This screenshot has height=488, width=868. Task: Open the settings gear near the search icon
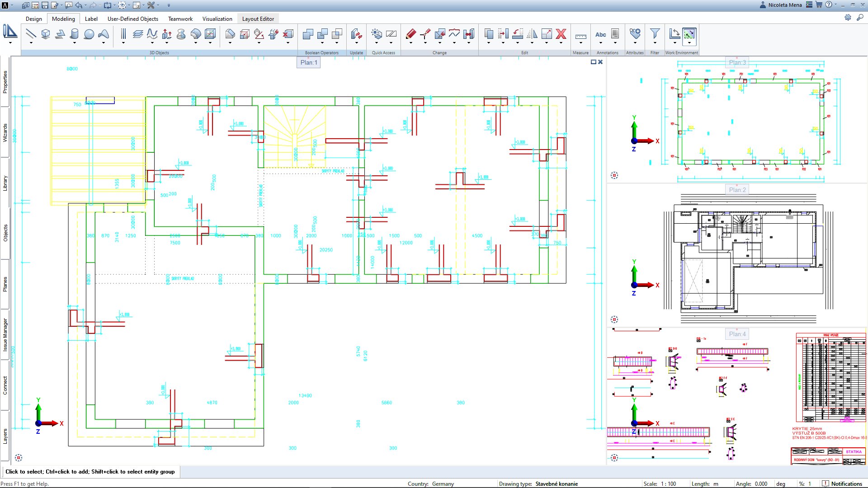(848, 17)
